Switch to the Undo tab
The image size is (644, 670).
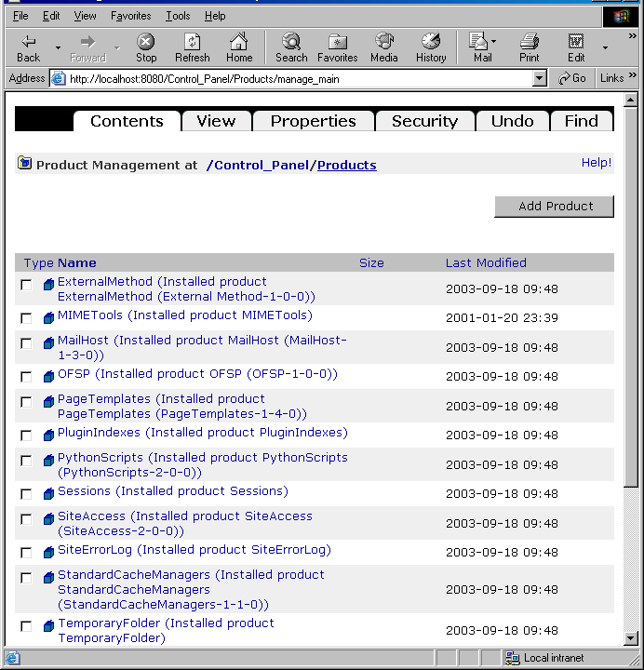tap(512, 121)
